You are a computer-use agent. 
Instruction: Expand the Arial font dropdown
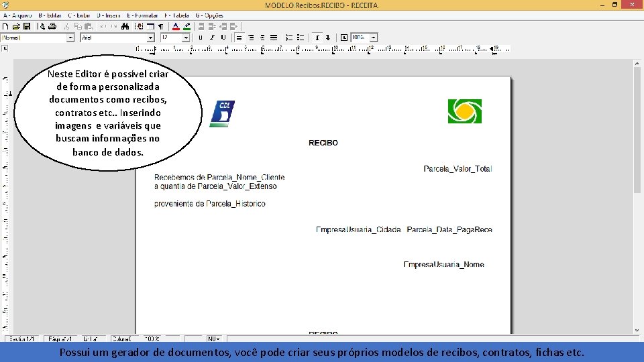pos(150,38)
